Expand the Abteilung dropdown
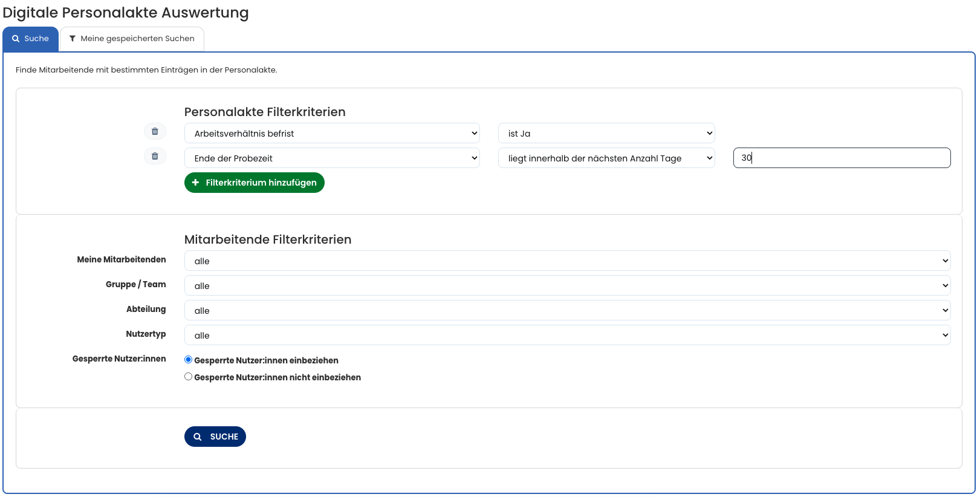This screenshot has height=497, width=980. pos(566,311)
